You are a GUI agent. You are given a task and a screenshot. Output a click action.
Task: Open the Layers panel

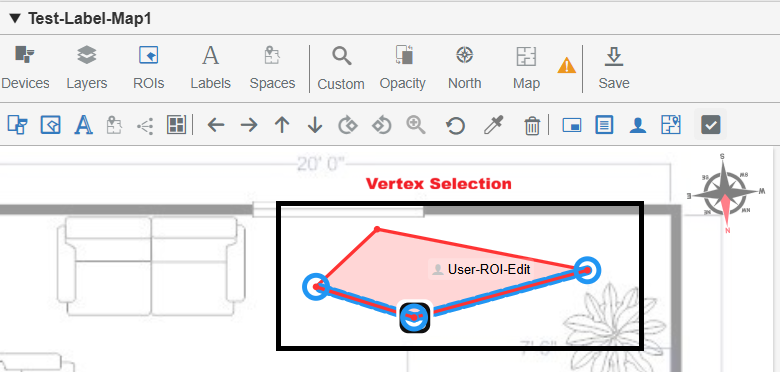pos(87,67)
